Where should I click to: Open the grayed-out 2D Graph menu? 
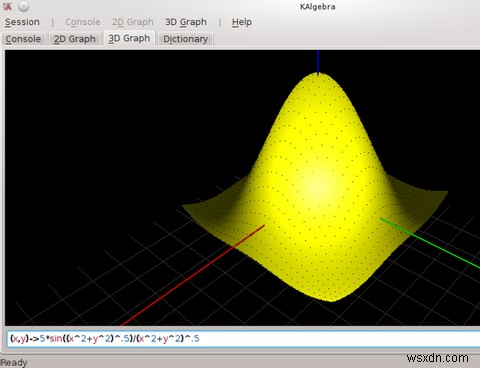click(x=133, y=22)
